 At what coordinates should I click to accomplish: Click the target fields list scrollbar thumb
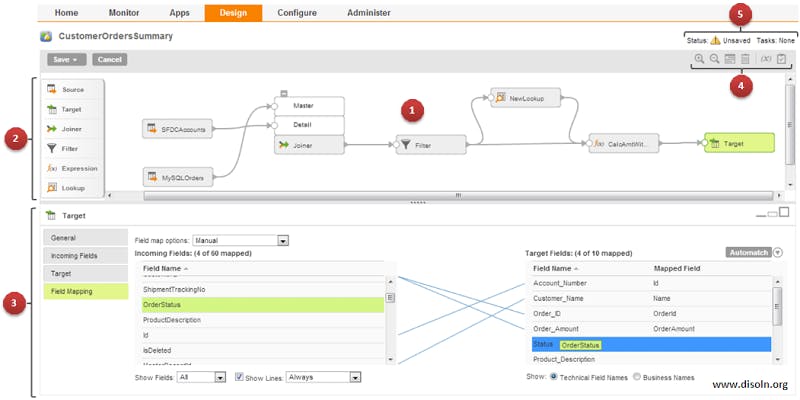pyautogui.click(x=777, y=306)
